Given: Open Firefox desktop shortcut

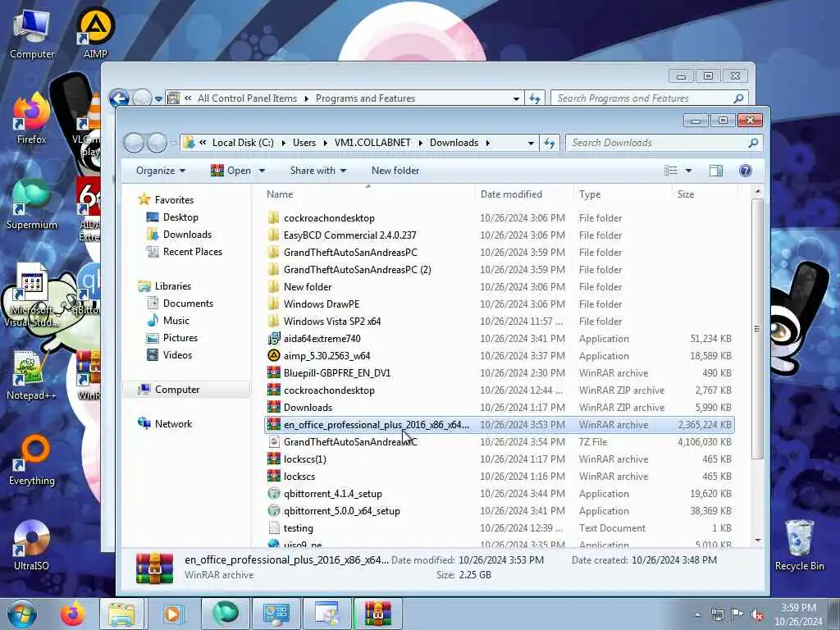Looking at the screenshot, I should click(32, 119).
